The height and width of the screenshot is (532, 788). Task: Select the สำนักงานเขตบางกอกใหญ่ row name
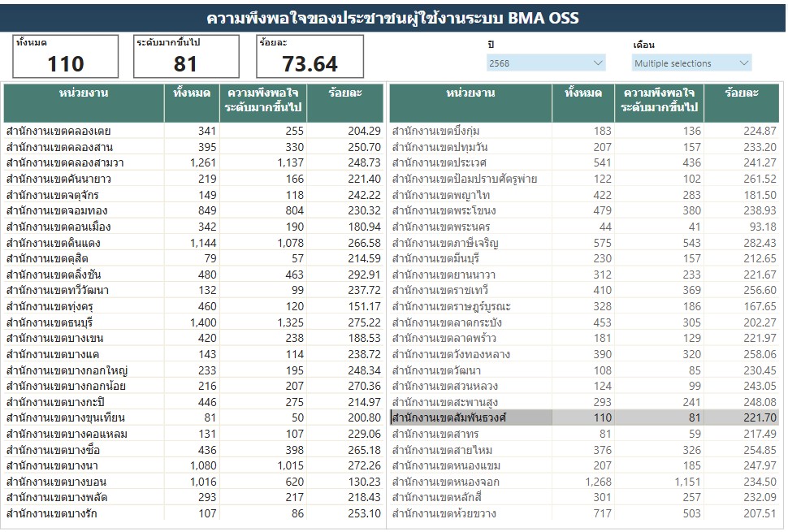point(67,370)
